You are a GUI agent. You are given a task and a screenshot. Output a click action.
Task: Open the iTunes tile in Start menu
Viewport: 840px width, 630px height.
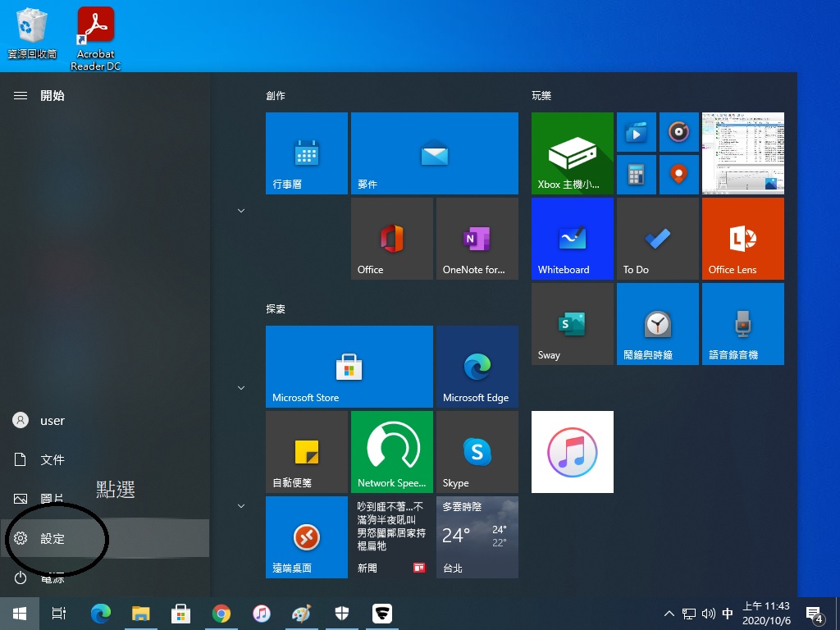[572, 452]
